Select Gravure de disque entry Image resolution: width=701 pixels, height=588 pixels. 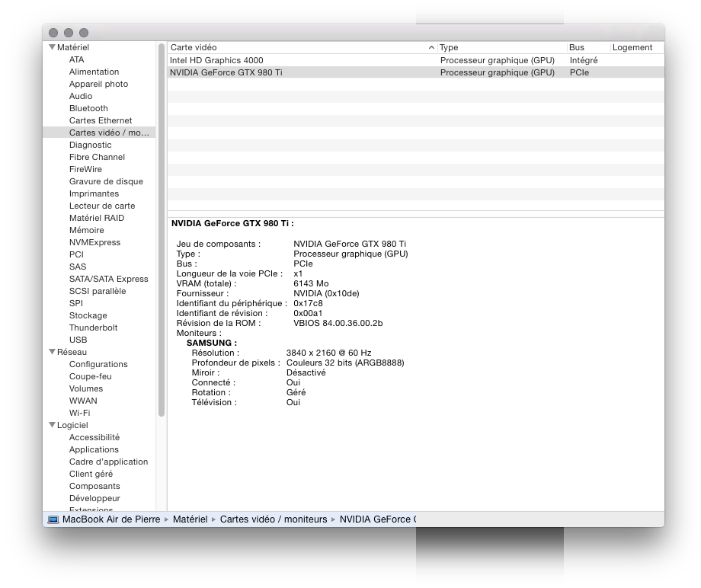click(106, 181)
